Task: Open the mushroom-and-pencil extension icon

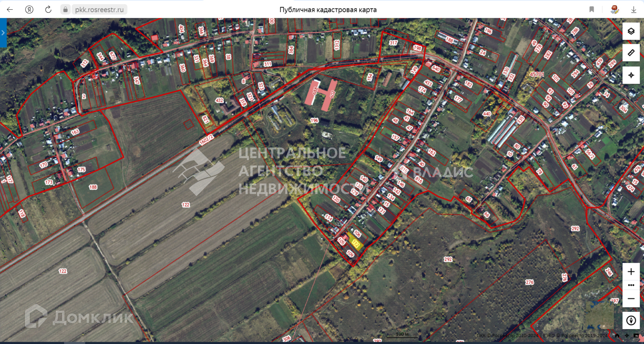Action: point(614,9)
